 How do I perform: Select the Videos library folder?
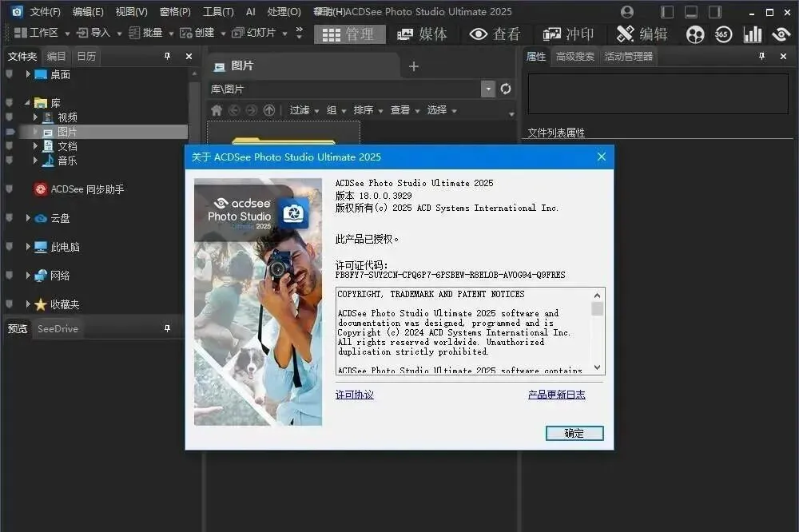point(67,117)
